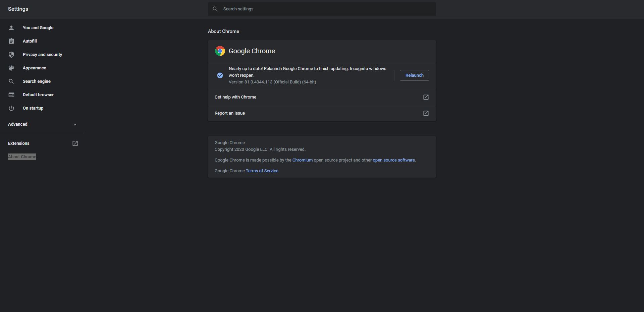This screenshot has width=644, height=312.
Task: Open the Extensions page link
Action: point(19,143)
